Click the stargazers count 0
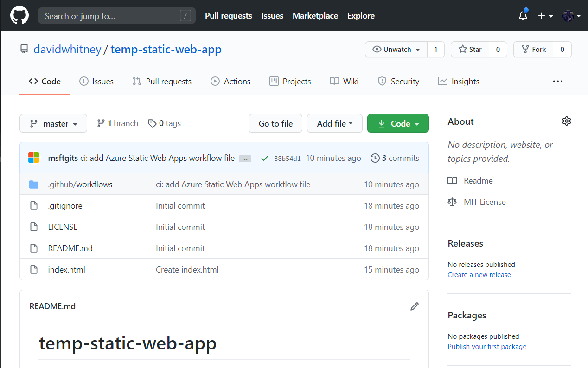Viewport: 588px width, 368px height. tap(498, 50)
